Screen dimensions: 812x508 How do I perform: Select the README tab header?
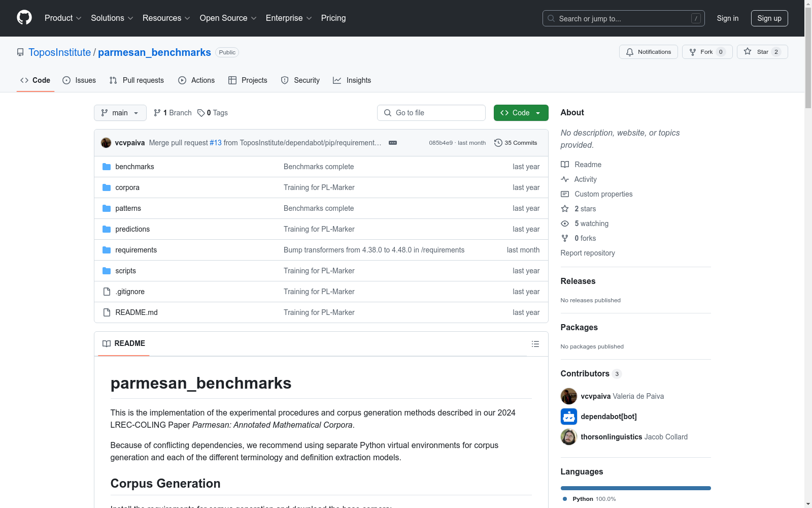pos(124,343)
